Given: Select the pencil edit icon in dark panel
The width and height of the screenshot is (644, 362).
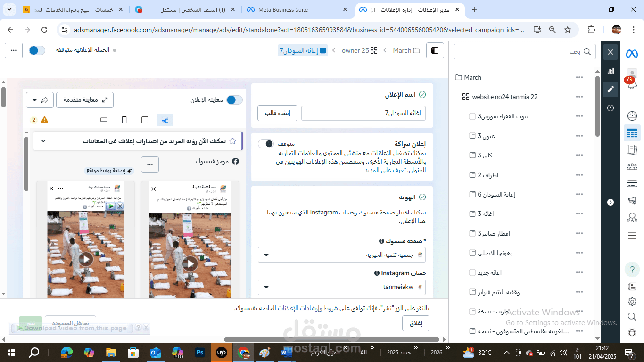Looking at the screenshot, I should pos(611,89).
